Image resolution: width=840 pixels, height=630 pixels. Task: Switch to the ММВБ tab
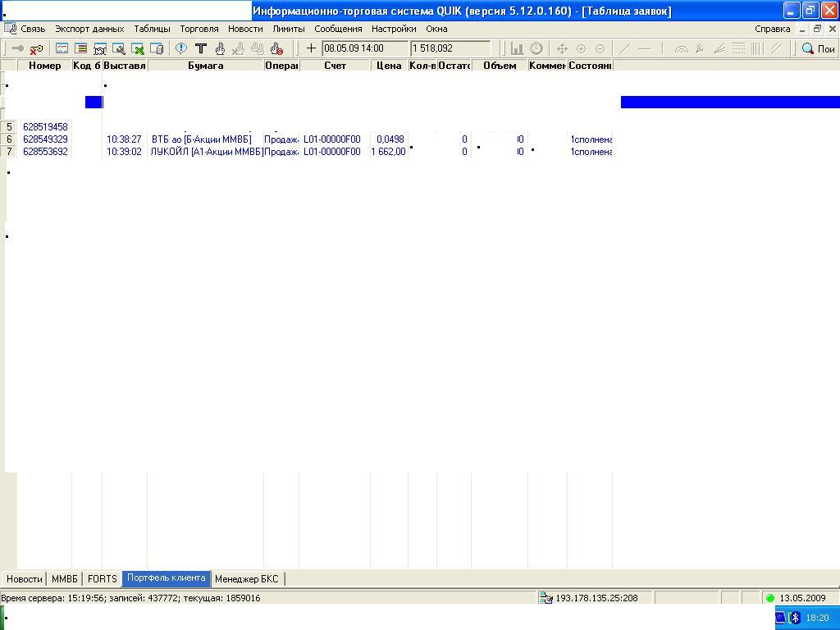(65, 578)
